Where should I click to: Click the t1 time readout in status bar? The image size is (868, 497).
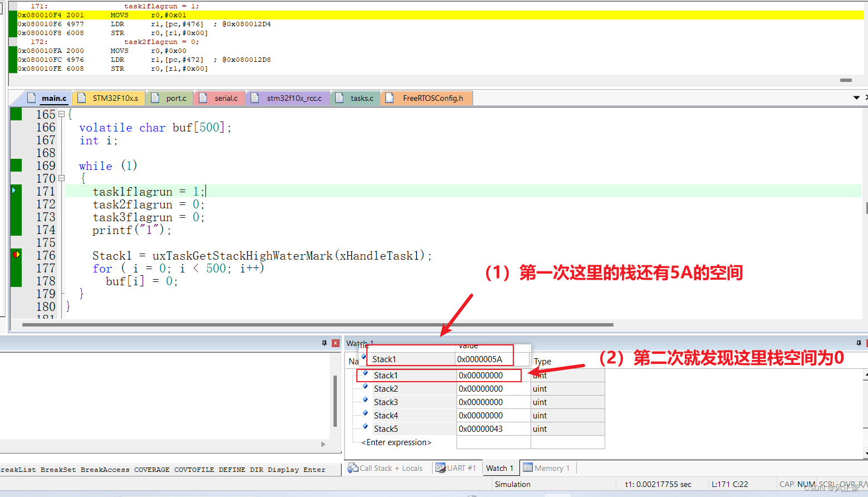click(658, 484)
